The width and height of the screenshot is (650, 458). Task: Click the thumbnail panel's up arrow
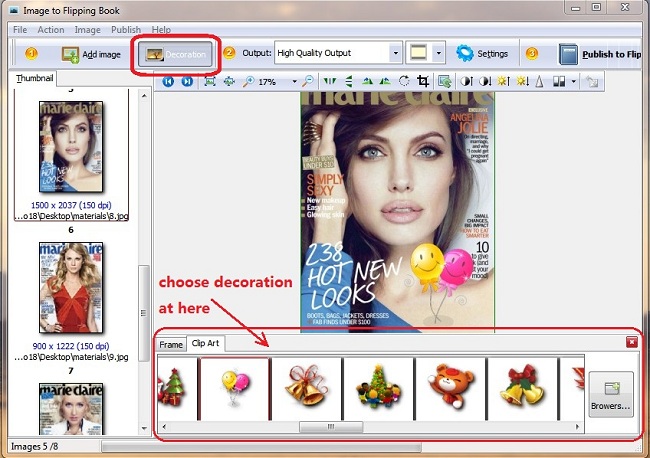point(144,96)
